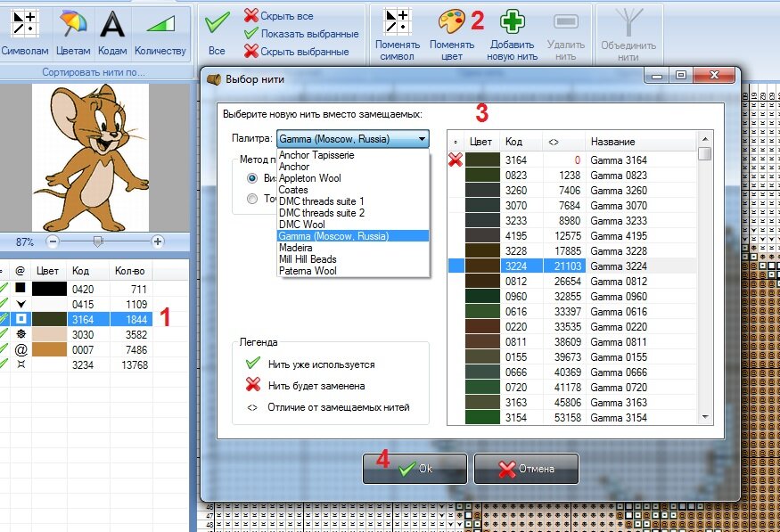Click Jerry mouse preview thumbnail
780x532 pixels.
coord(91,158)
